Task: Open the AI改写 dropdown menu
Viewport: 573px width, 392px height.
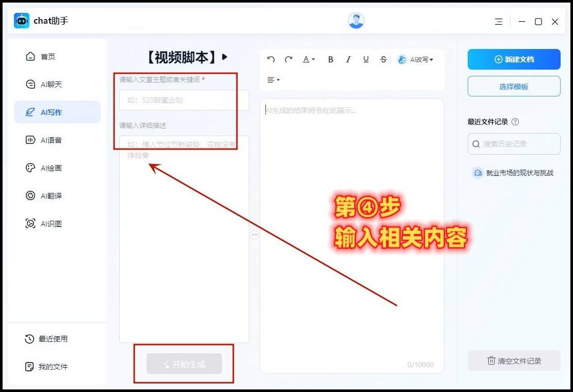Action: [x=416, y=59]
